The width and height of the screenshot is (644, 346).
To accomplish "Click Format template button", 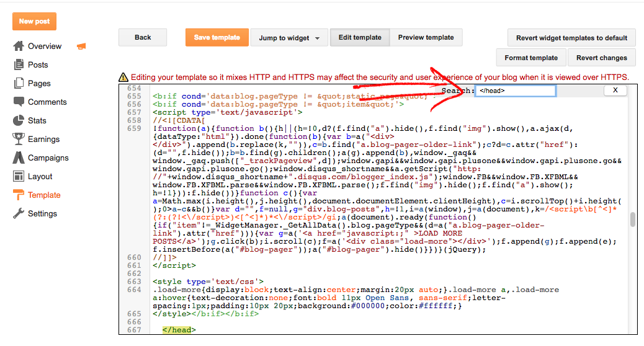I will coord(531,58).
